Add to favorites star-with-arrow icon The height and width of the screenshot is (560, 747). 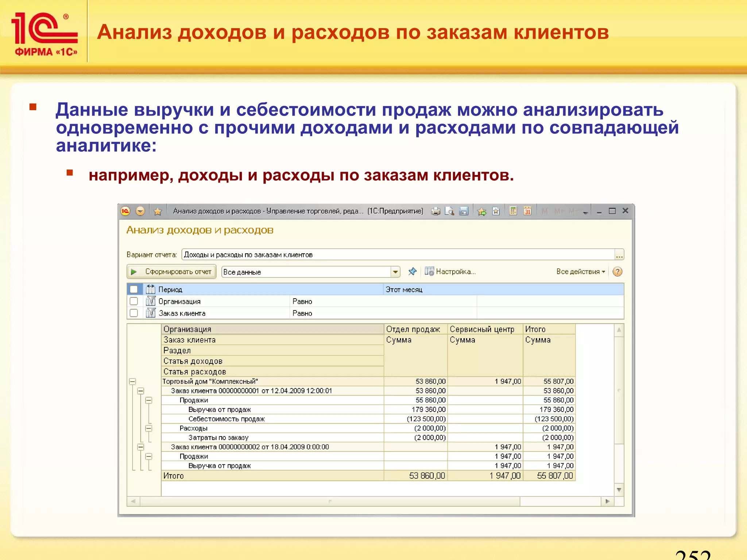[482, 211]
